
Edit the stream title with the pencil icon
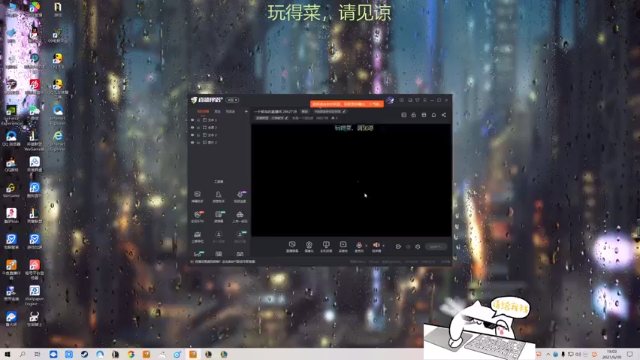pos(344,111)
